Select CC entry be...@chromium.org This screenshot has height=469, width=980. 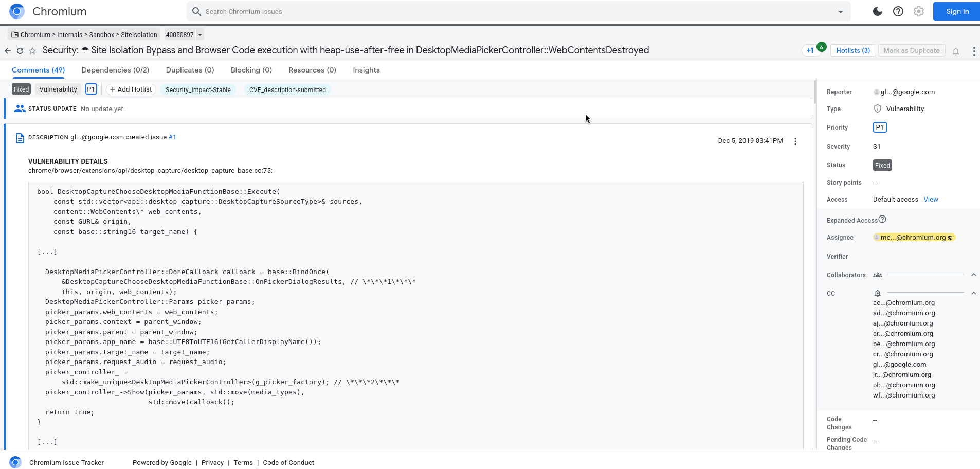[904, 344]
